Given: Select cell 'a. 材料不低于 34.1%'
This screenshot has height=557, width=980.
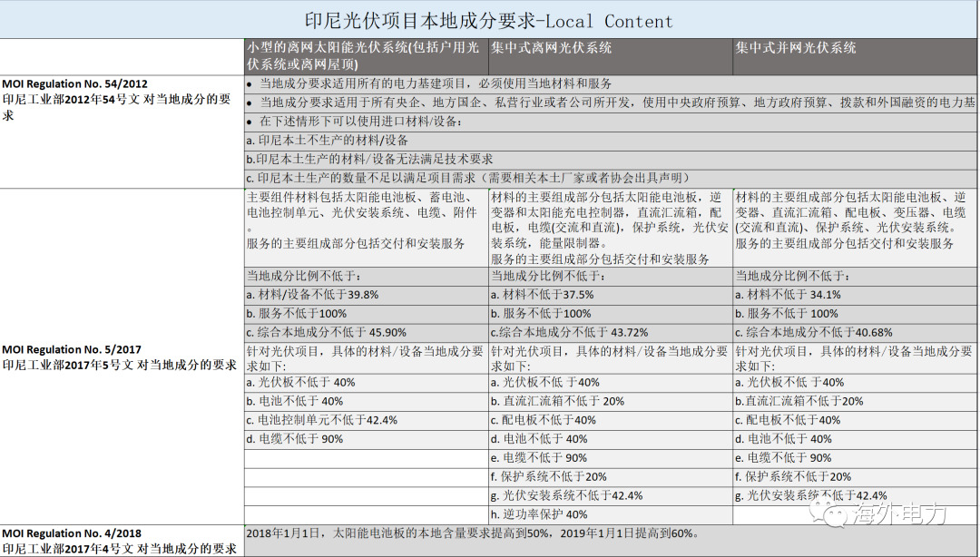Looking at the screenshot, I should (x=855, y=295).
